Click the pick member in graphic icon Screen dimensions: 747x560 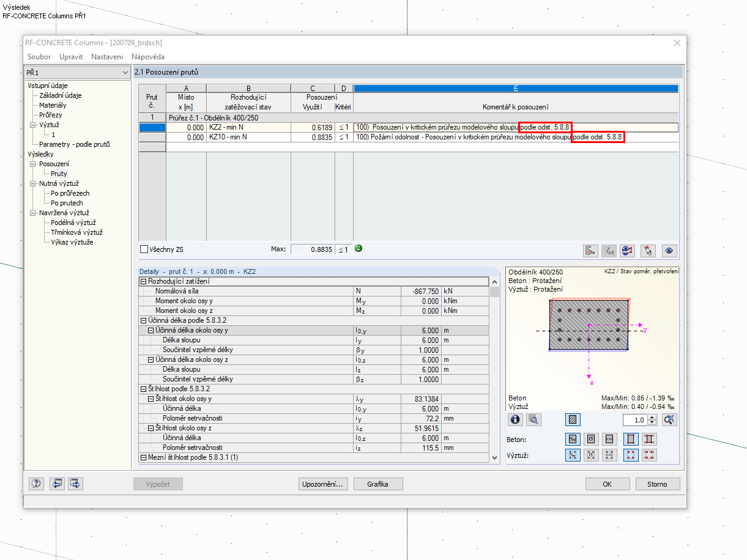point(649,250)
